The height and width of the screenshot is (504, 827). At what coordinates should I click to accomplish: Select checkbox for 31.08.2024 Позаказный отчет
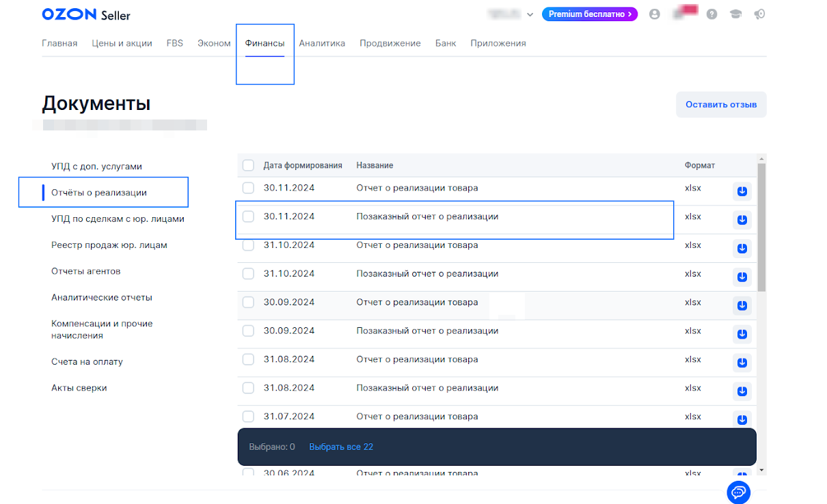[248, 388]
